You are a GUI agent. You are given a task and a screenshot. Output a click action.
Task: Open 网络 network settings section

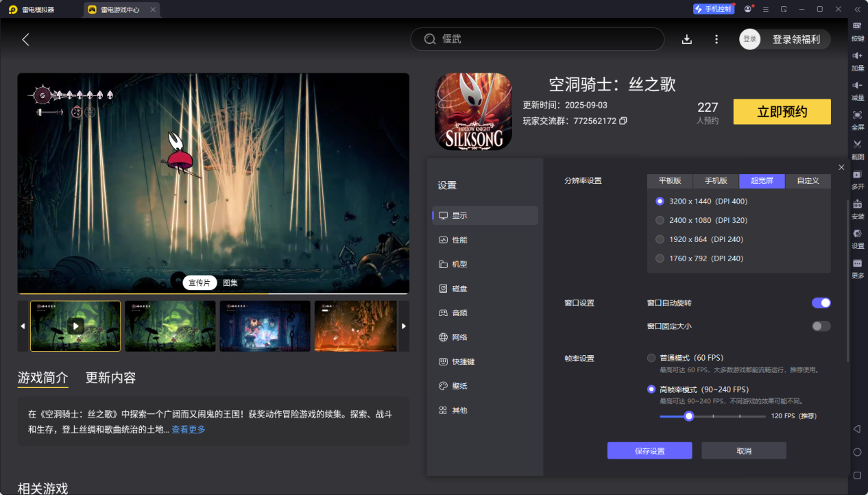pyautogui.click(x=485, y=337)
